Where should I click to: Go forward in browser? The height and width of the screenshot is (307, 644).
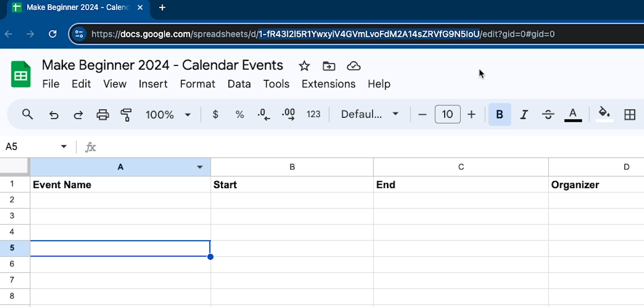click(x=30, y=34)
